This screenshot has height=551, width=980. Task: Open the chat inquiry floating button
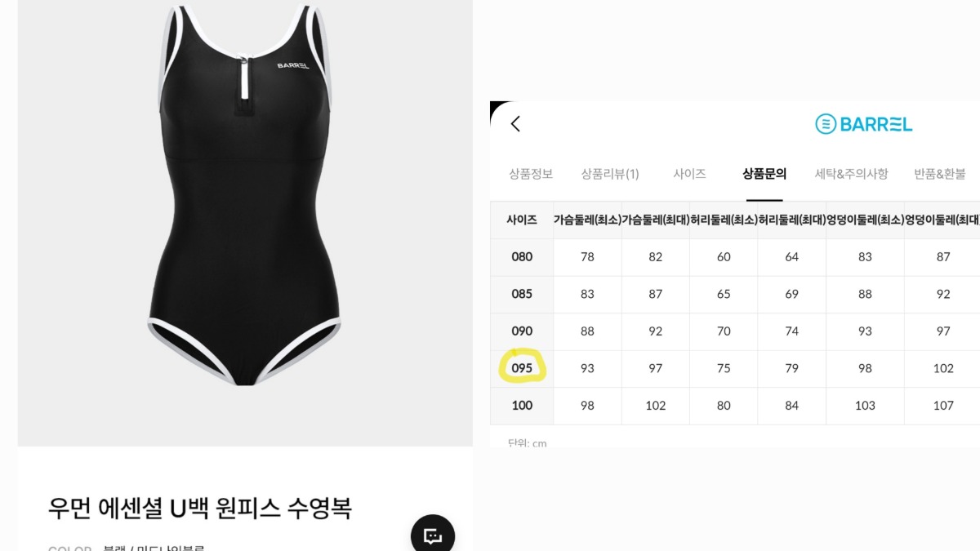point(433,535)
